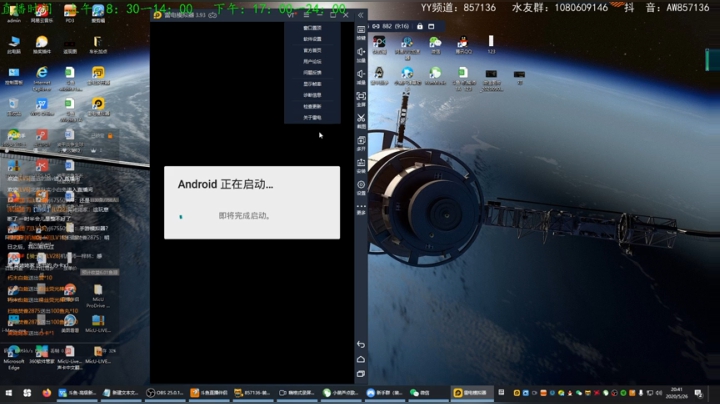
Task: Open the Tencent QQ desktop shortcut
Action: [x=463, y=45]
